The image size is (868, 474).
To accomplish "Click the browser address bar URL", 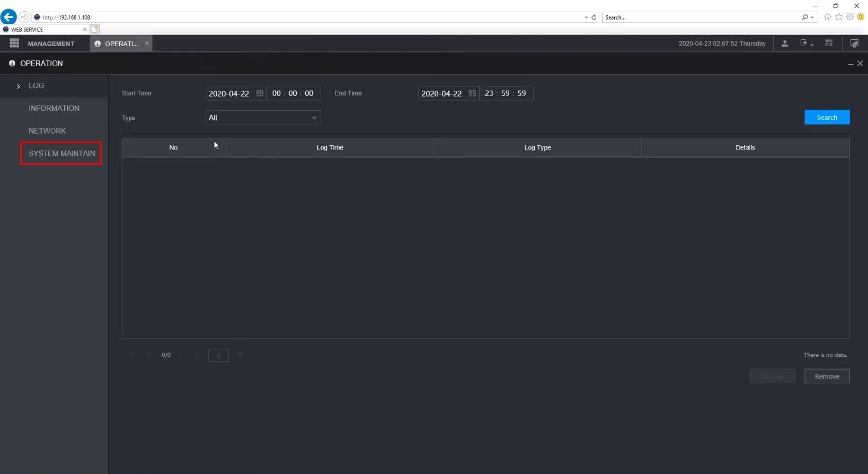I will click(x=67, y=17).
